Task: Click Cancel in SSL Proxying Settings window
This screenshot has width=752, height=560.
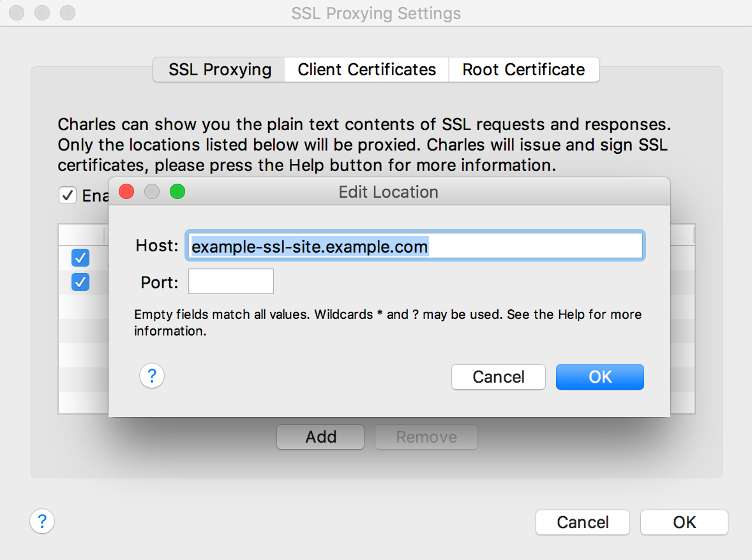Action: pos(583,522)
